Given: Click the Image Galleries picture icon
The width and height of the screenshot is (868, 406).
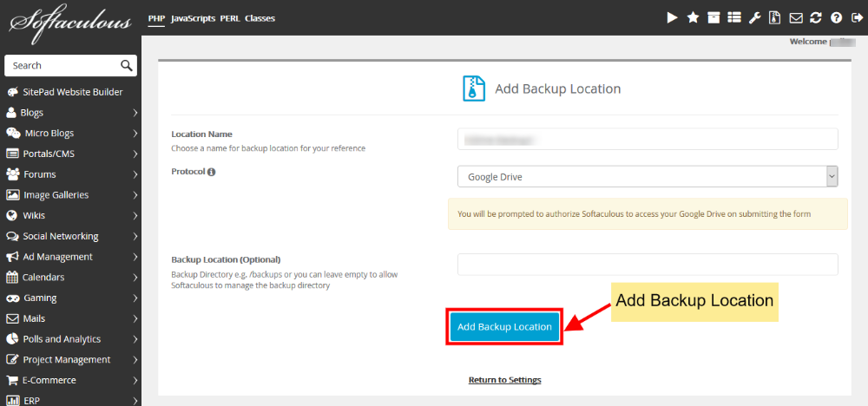Looking at the screenshot, I should (13, 194).
